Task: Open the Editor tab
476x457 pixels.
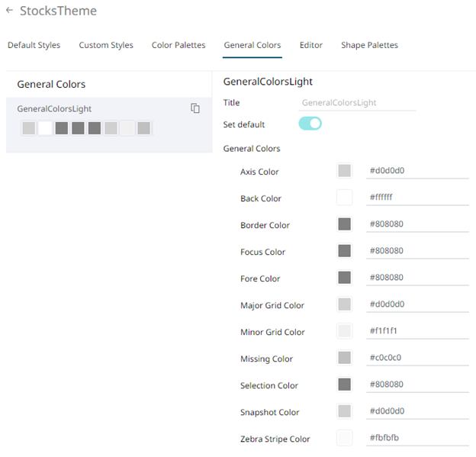Action: click(x=311, y=46)
